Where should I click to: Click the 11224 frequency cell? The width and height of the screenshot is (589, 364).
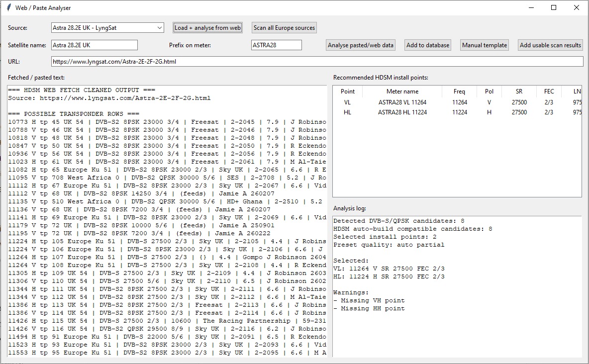click(459, 112)
